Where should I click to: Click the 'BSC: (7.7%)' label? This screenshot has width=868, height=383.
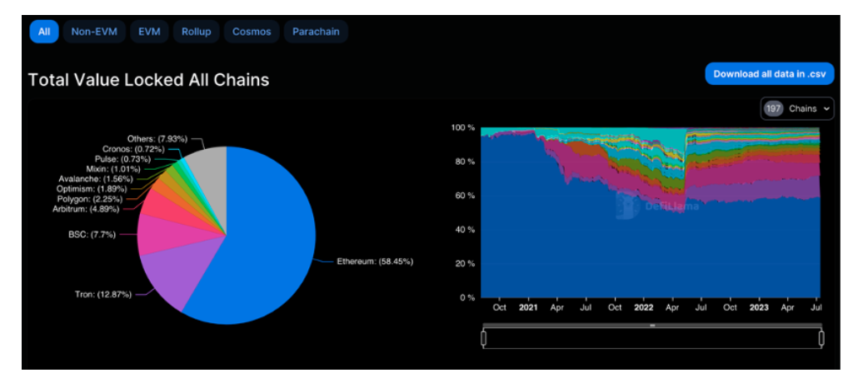92,235
